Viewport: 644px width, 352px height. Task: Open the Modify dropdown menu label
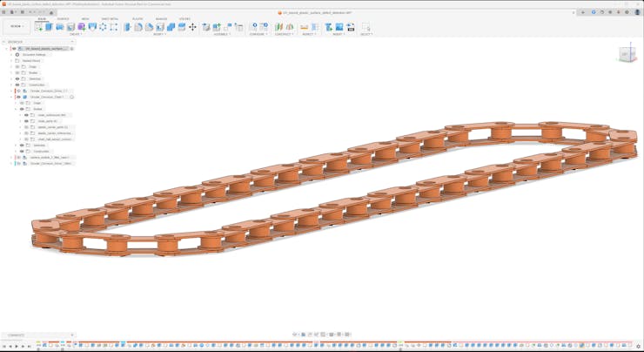coord(159,35)
